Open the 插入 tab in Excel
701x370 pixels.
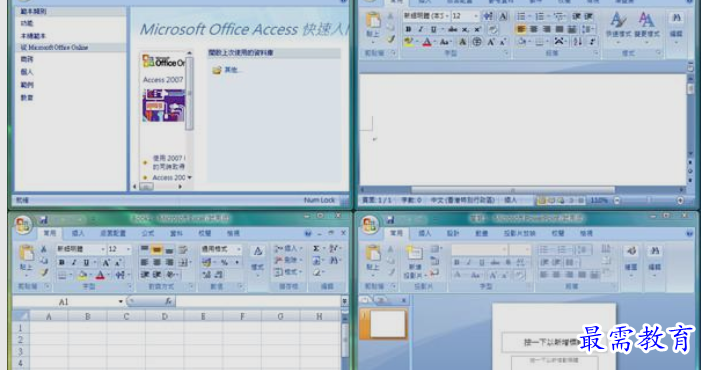[78, 233]
